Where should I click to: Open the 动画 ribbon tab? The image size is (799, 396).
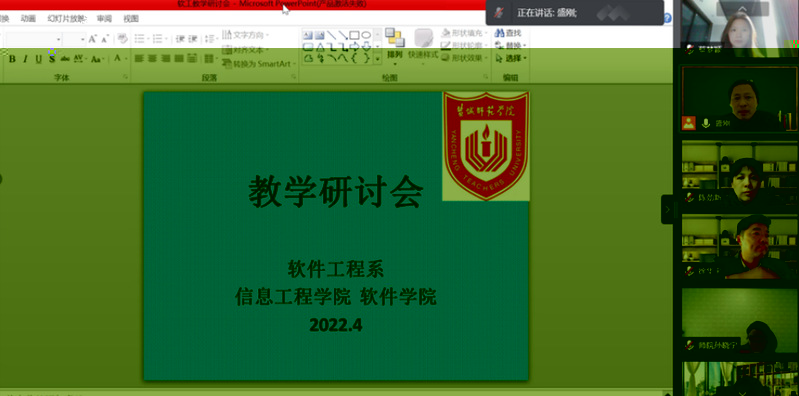(28, 19)
